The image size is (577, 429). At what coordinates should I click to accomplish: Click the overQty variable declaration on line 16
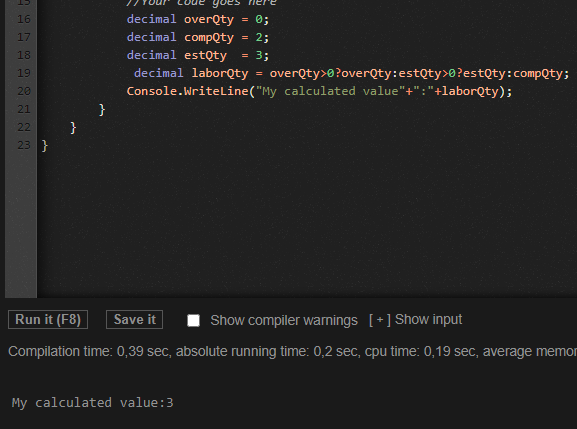coord(209,20)
